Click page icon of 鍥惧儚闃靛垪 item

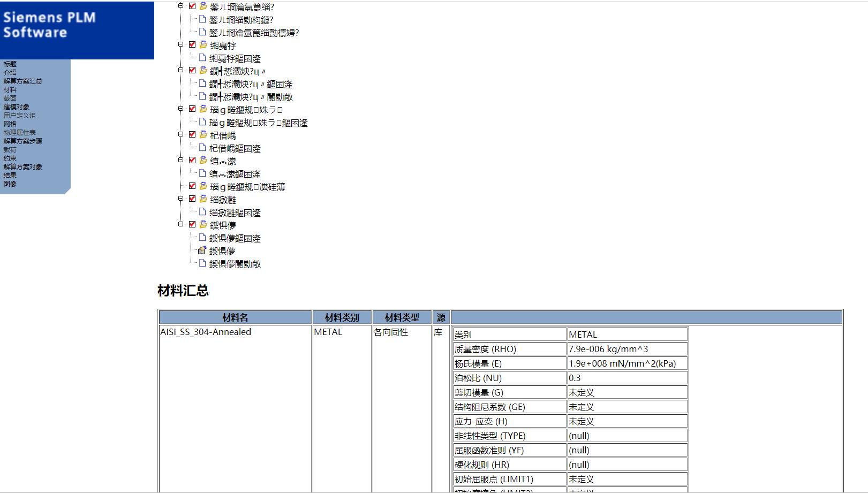tap(202, 263)
